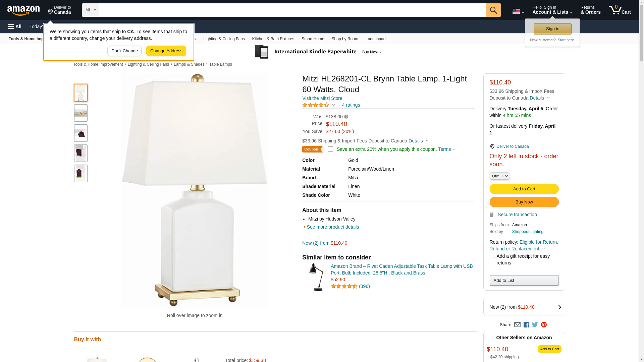Open the Qty quantity dropdown
644x362 pixels.
pyautogui.click(x=500, y=176)
